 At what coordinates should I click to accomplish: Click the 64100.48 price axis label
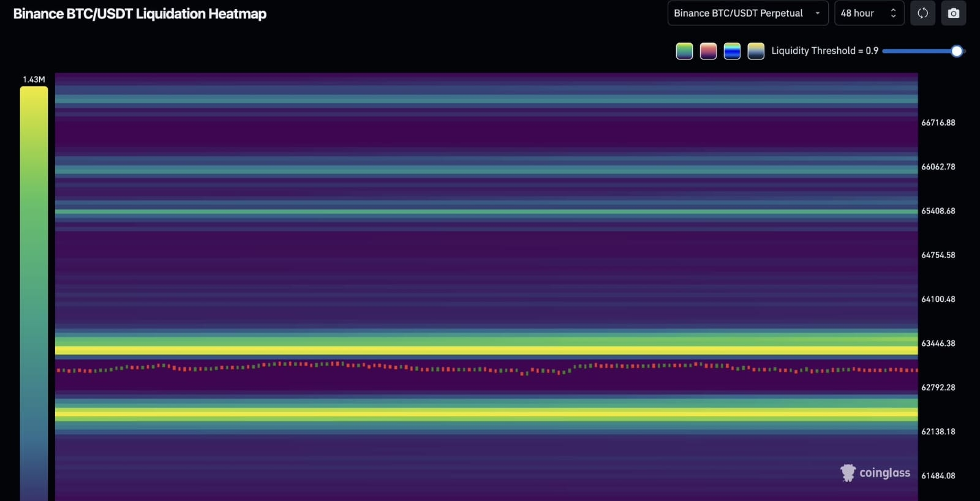(x=938, y=299)
